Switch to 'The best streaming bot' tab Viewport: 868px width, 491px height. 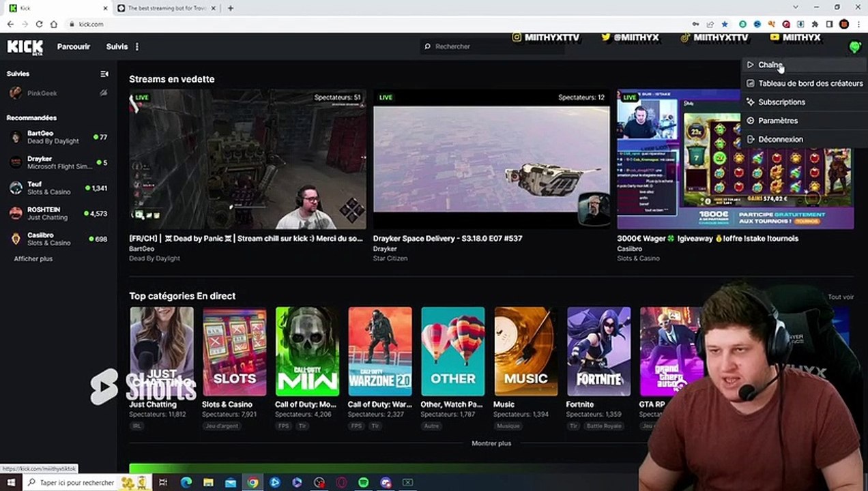(167, 8)
